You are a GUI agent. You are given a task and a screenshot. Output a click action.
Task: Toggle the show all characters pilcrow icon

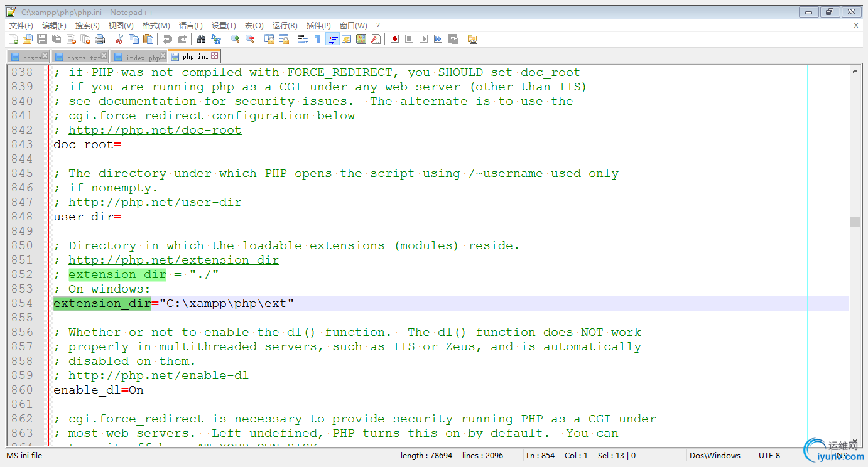click(x=317, y=39)
